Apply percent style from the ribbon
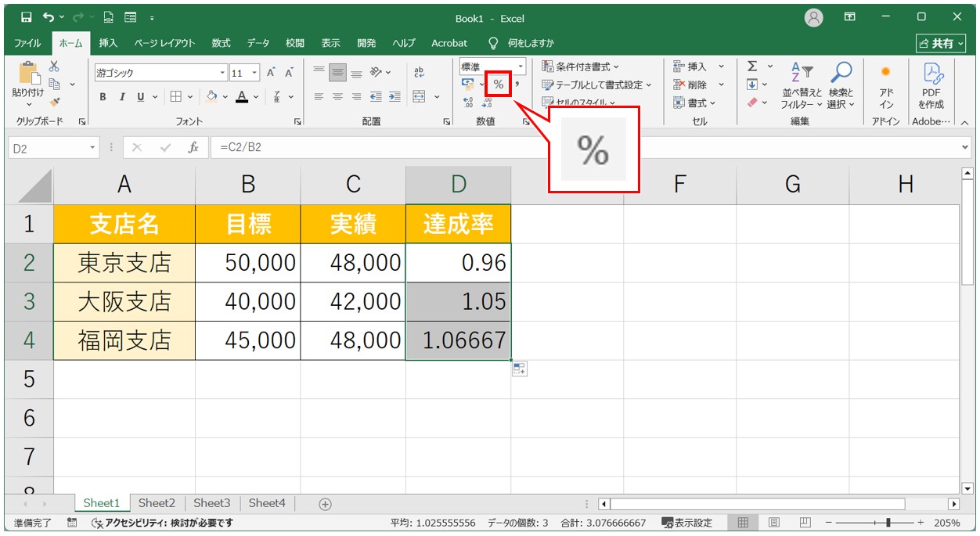Image resolution: width=980 pixels, height=536 pixels. click(x=498, y=85)
